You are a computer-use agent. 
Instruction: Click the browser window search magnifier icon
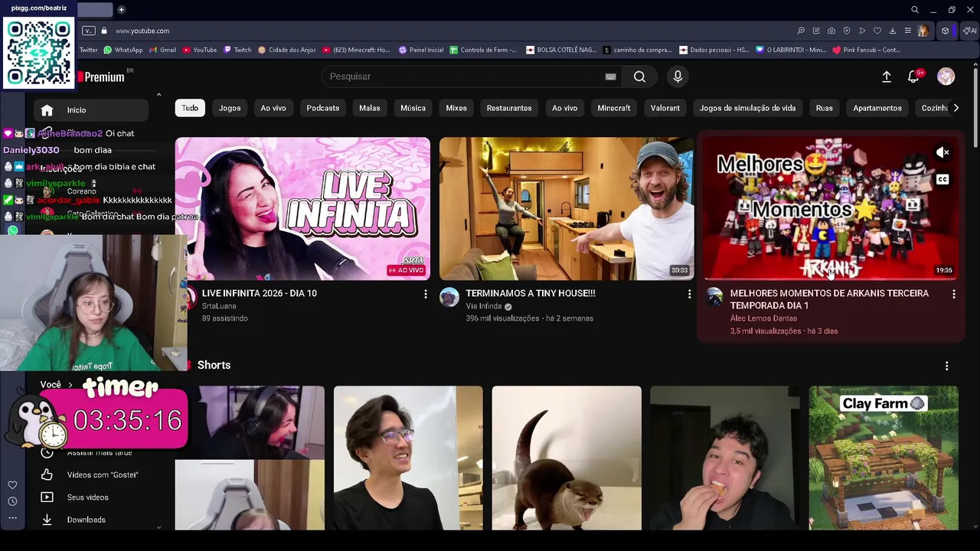915,10
